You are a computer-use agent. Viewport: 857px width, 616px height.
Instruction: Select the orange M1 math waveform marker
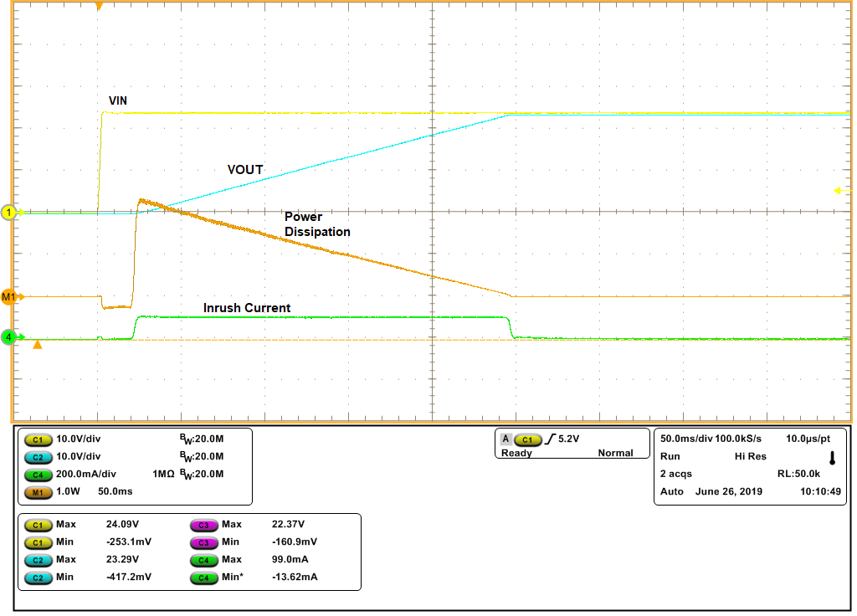pos(9,296)
